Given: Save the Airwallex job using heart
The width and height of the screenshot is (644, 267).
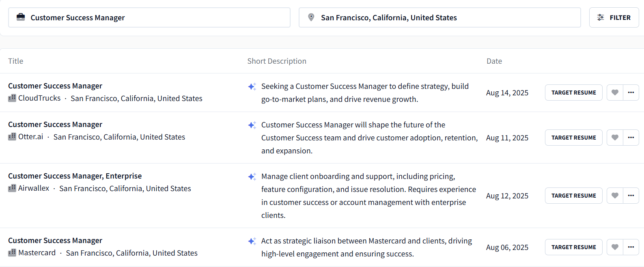Looking at the screenshot, I should pos(615,196).
